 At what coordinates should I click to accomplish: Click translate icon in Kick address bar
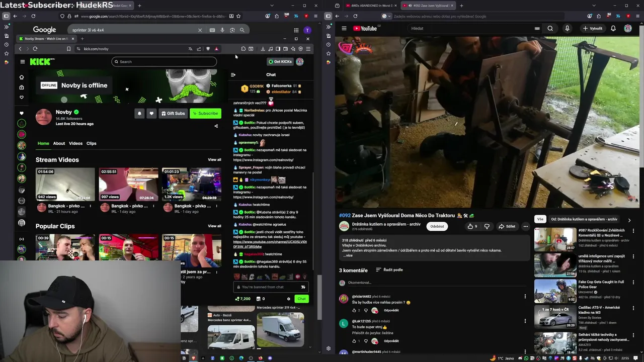coord(190,49)
